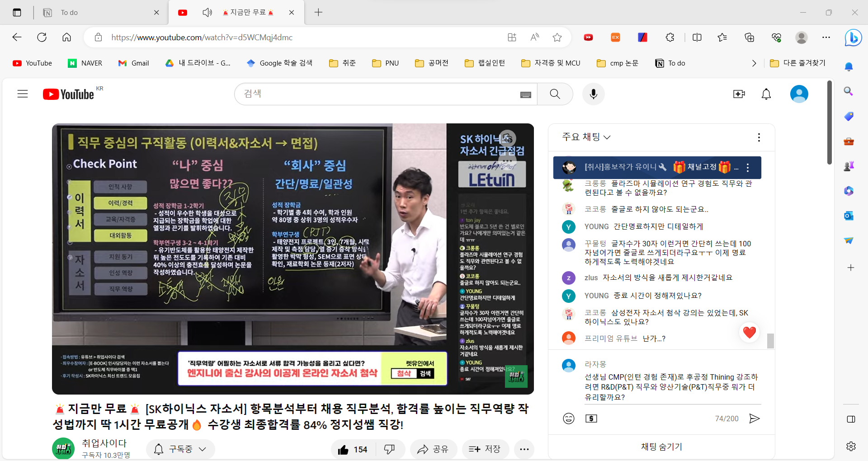Click the create video camera icon
Viewport: 868px width, 461px height.
(x=739, y=94)
